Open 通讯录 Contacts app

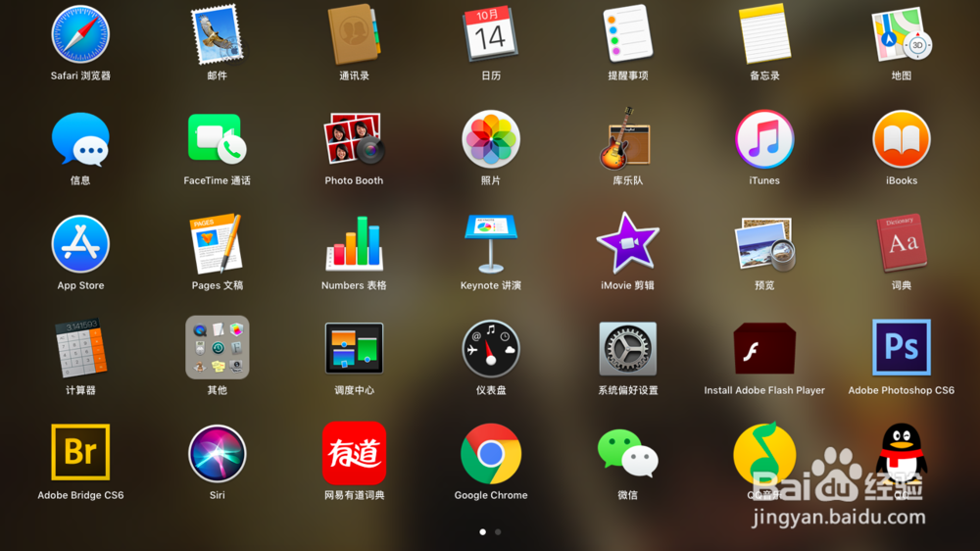point(355,34)
